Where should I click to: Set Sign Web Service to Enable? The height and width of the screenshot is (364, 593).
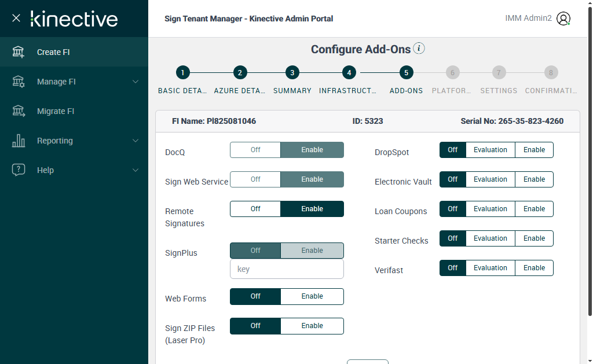[312, 179]
